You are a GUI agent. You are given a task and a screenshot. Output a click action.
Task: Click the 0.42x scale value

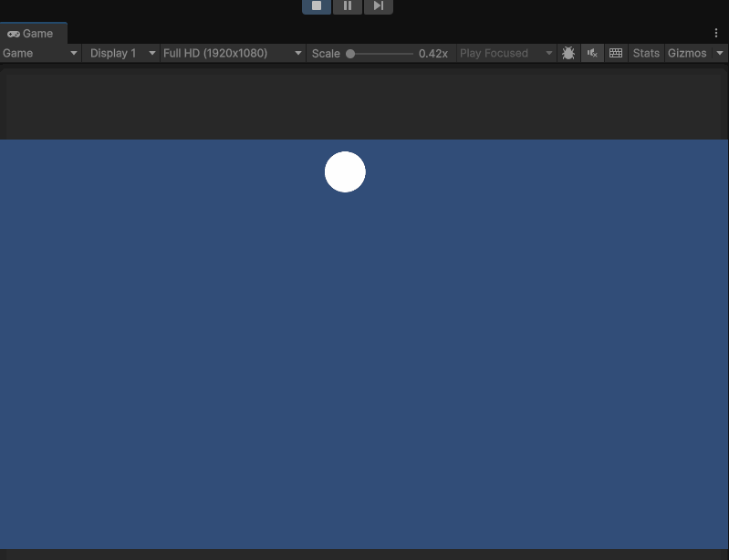432,54
